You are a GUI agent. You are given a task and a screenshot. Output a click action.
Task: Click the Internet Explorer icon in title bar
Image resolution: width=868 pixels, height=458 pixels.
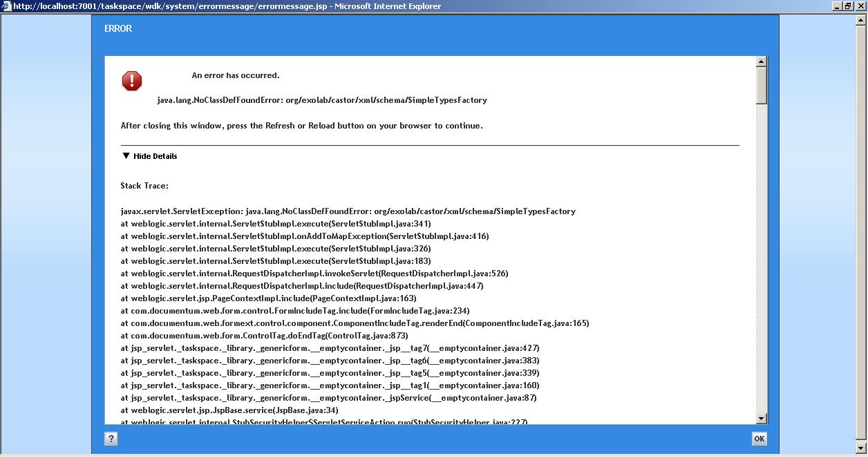[x=6, y=6]
